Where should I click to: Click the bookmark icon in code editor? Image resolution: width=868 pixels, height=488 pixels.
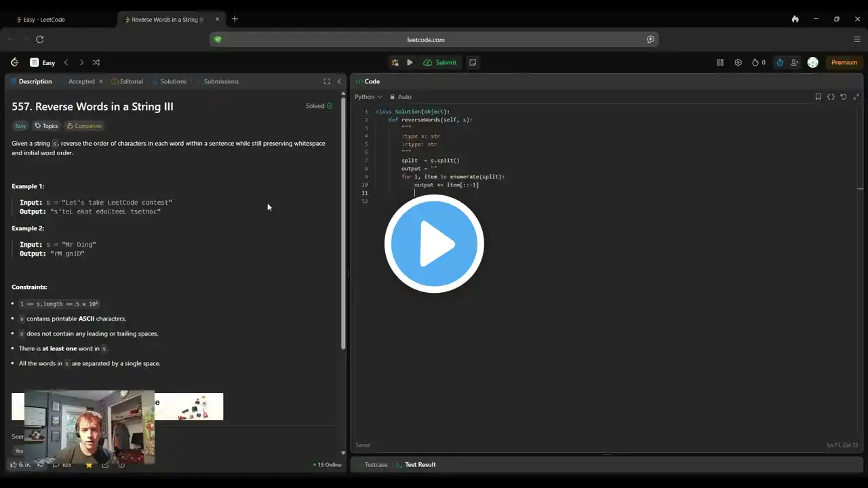[x=818, y=97]
